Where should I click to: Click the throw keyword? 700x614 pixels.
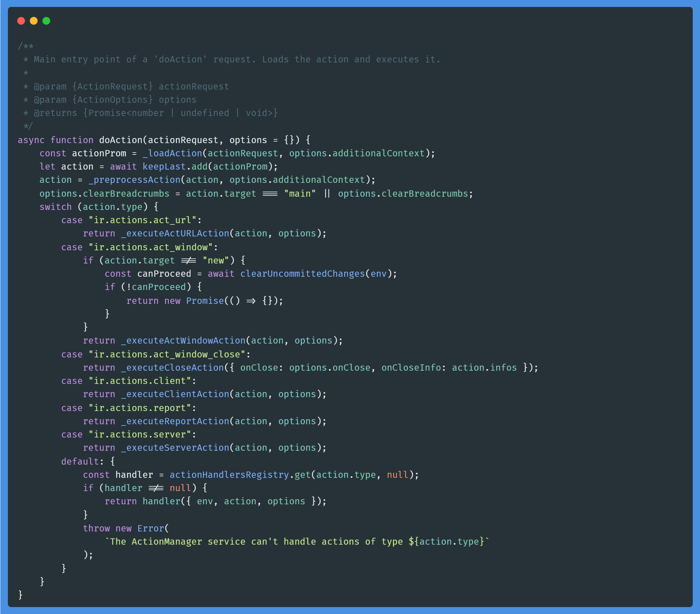(x=96, y=528)
